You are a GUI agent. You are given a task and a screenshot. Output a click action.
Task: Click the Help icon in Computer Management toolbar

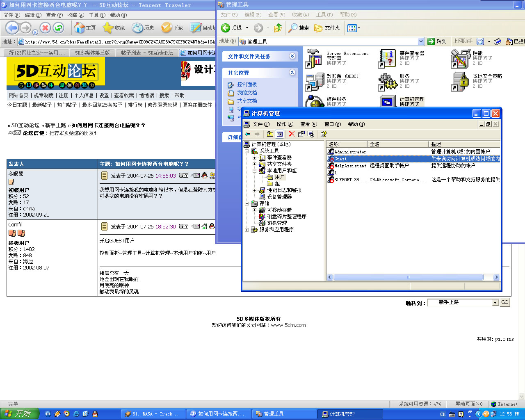click(324, 134)
